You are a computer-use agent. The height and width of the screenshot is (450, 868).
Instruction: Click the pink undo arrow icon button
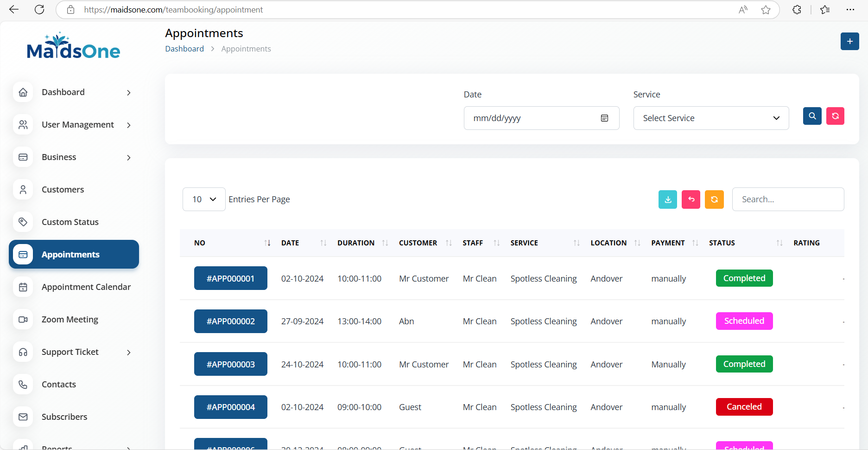691,199
